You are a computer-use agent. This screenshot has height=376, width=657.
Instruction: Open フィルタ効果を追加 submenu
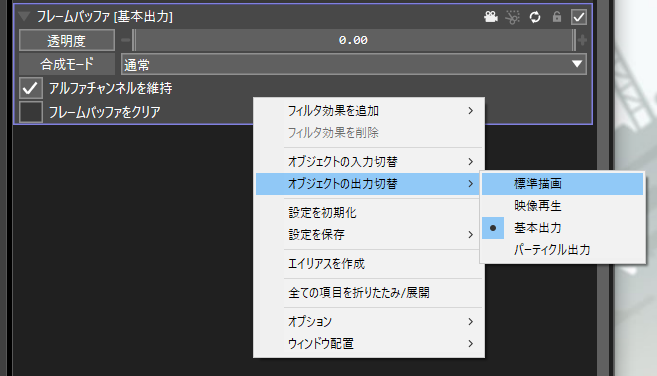(369, 111)
